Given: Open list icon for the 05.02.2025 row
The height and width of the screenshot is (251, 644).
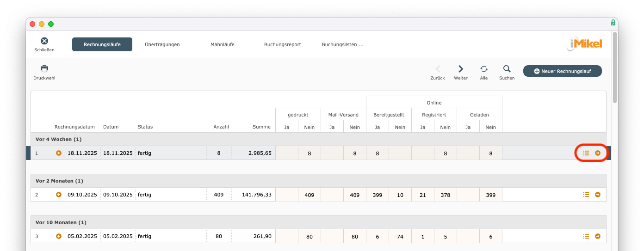Looking at the screenshot, I should [x=586, y=236].
